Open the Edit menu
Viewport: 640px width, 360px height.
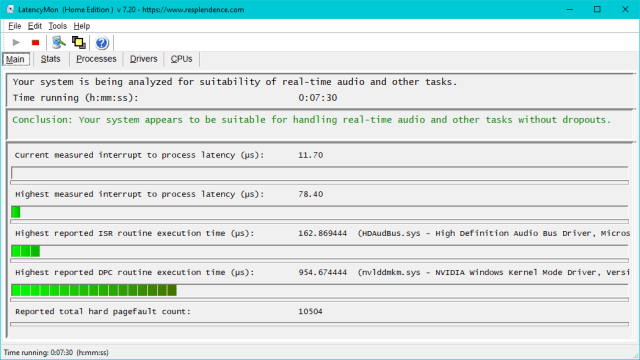(x=35, y=26)
